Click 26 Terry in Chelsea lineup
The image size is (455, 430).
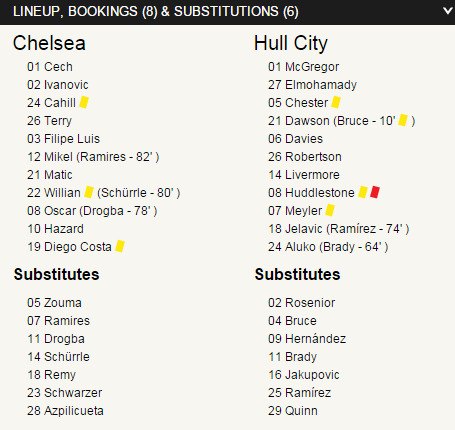click(49, 121)
